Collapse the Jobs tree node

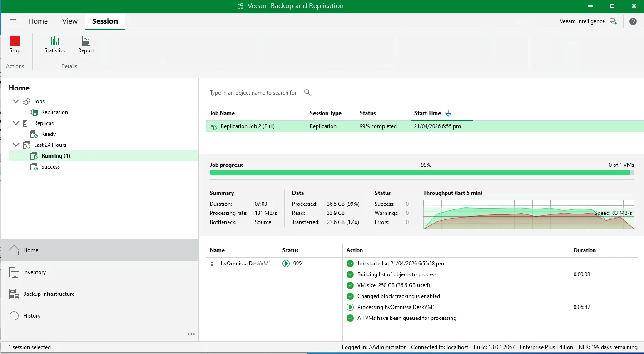pos(16,101)
